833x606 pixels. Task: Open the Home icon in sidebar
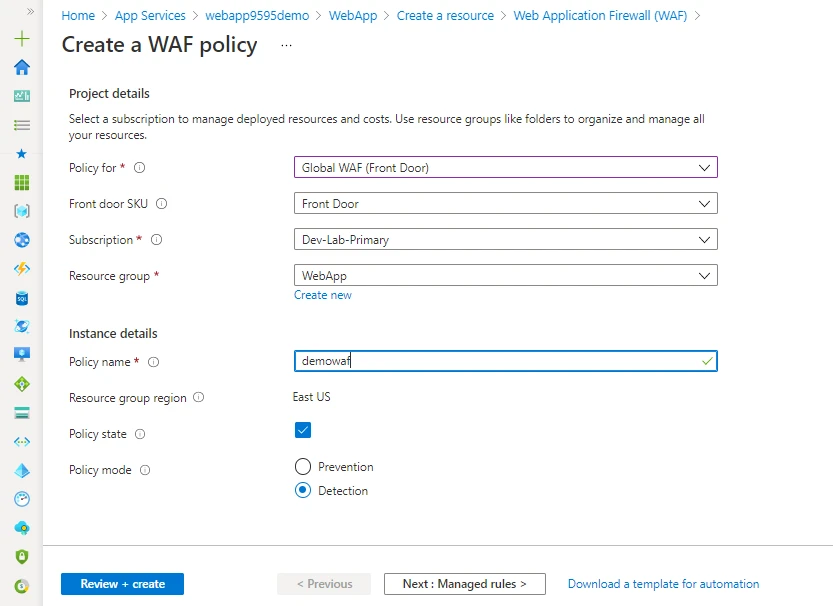pyautogui.click(x=21, y=67)
